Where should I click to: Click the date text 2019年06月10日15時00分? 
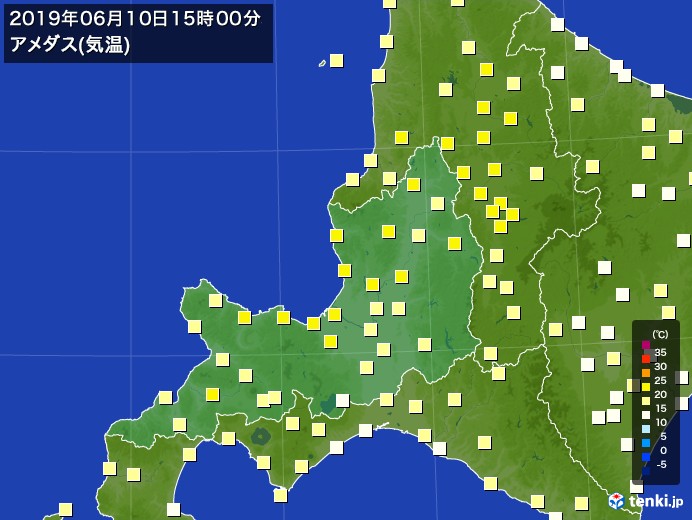coord(135,19)
